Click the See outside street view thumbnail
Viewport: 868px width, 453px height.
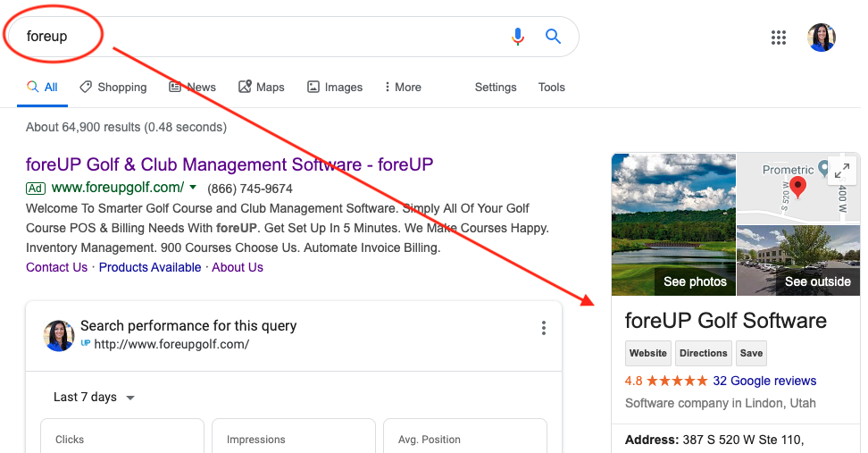point(798,260)
